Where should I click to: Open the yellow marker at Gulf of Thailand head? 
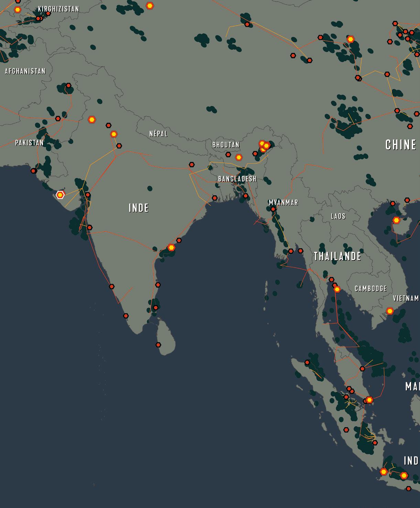pos(337,290)
